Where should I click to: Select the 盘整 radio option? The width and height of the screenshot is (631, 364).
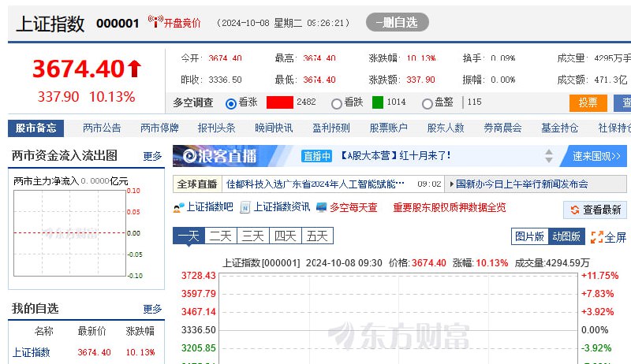(427, 104)
